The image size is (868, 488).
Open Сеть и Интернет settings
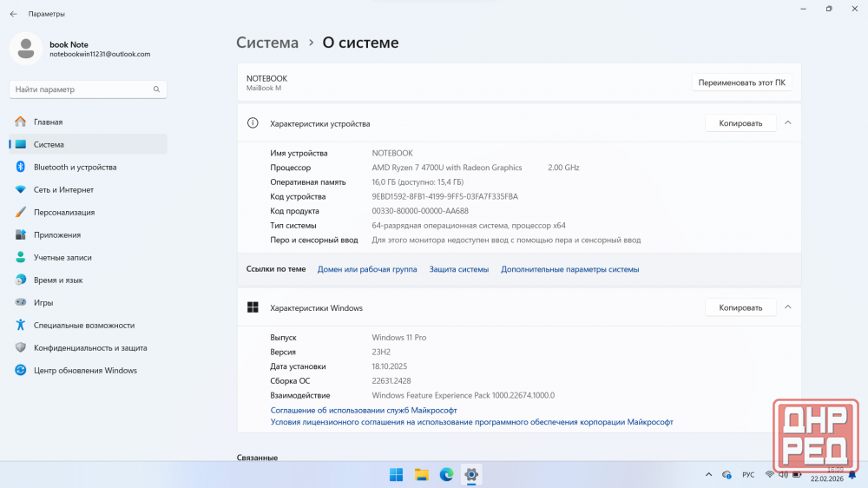click(x=63, y=189)
